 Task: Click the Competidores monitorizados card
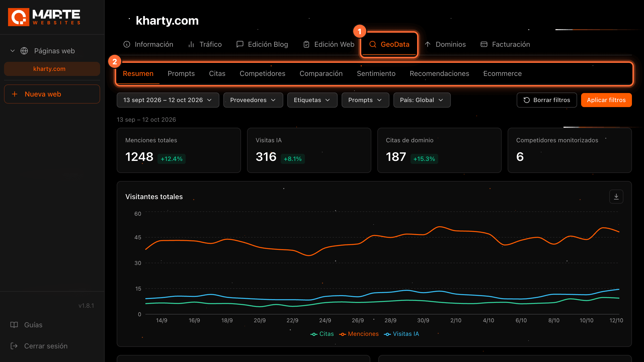click(x=570, y=150)
